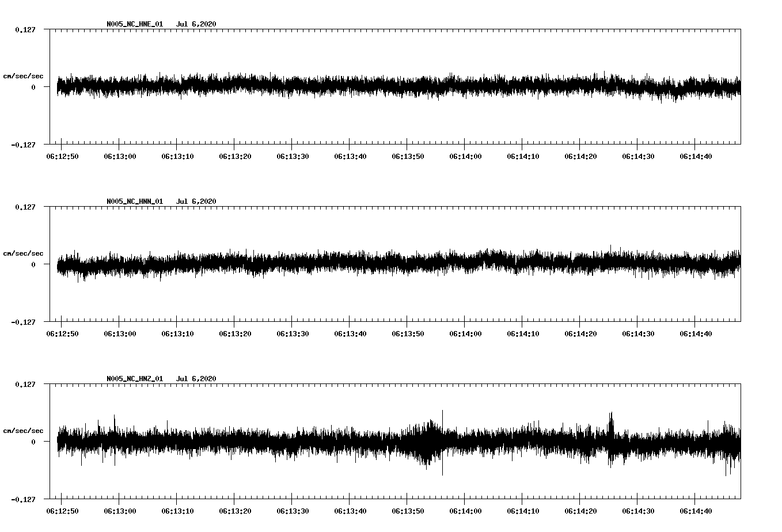This screenshot has height=532, width=782.
Task: Click the cm/sec/sec unit label of the HNZ plot
Action: tap(23, 431)
